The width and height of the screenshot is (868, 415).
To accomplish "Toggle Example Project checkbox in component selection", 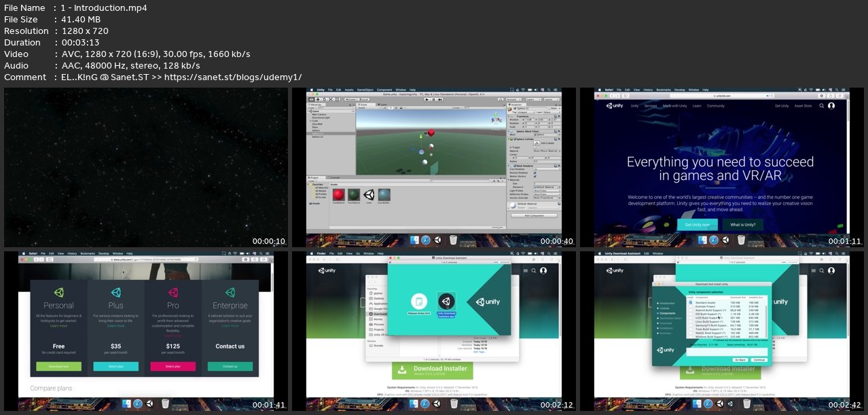I will (x=691, y=306).
